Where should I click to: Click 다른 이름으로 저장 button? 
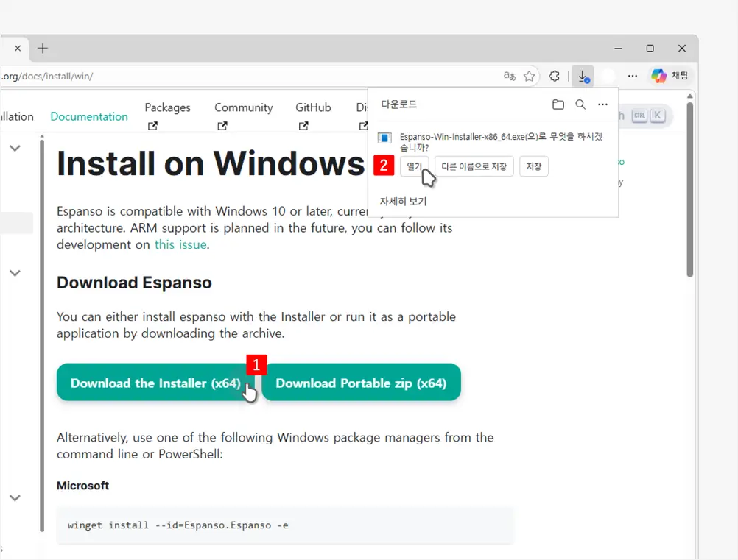point(474,166)
